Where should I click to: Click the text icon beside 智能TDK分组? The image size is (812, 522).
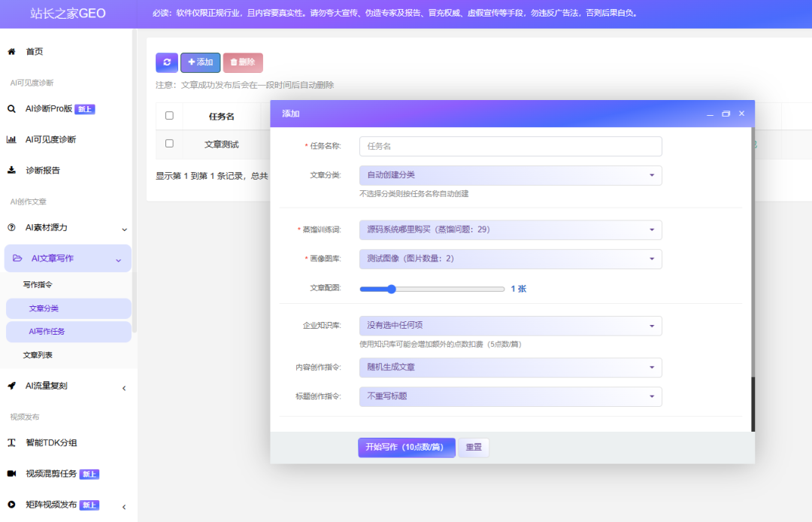(11, 443)
